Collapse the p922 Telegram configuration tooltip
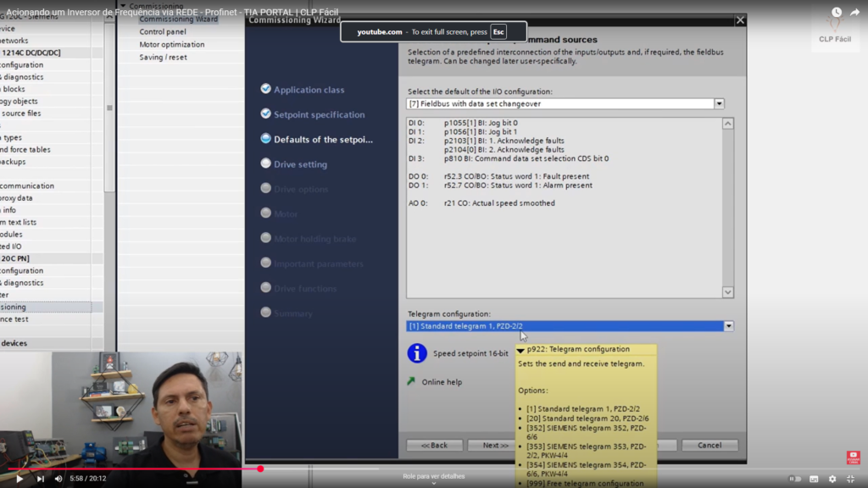This screenshot has width=868, height=488. point(520,350)
